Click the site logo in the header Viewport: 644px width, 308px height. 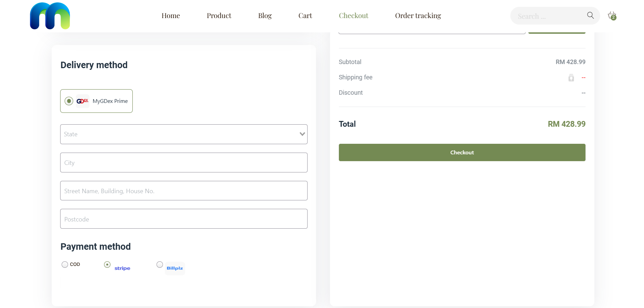click(50, 16)
